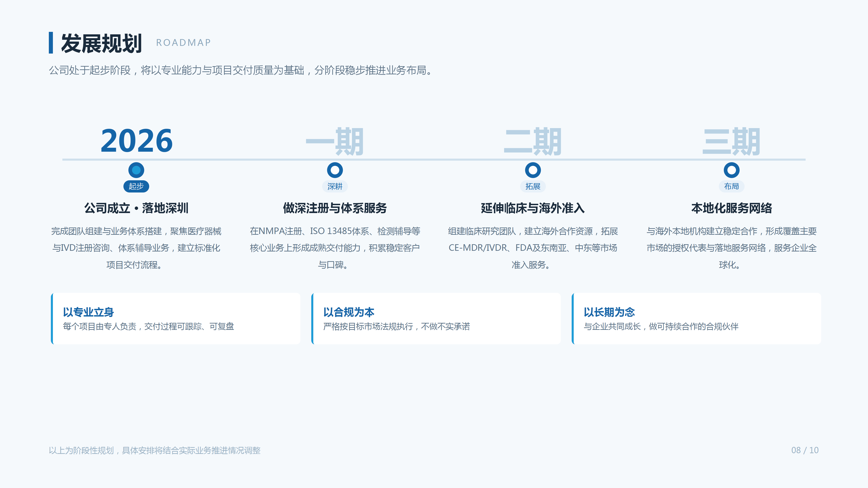Click the 一期 phase heading

point(335,141)
